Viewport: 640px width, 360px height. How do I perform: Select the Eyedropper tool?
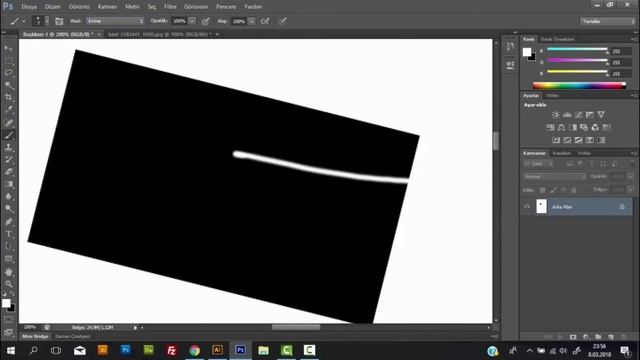tap(9, 110)
